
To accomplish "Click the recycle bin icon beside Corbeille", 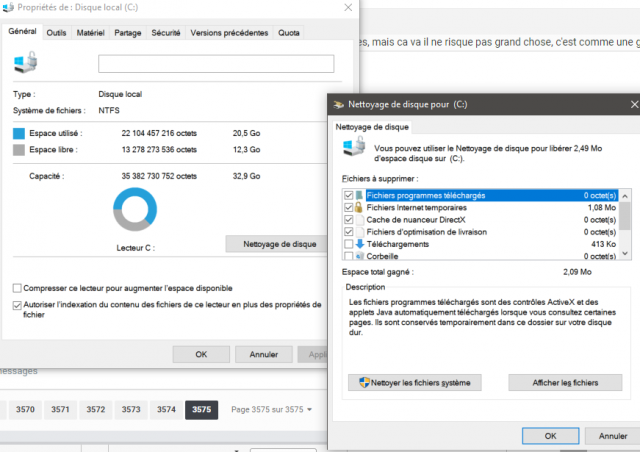I will point(360,256).
